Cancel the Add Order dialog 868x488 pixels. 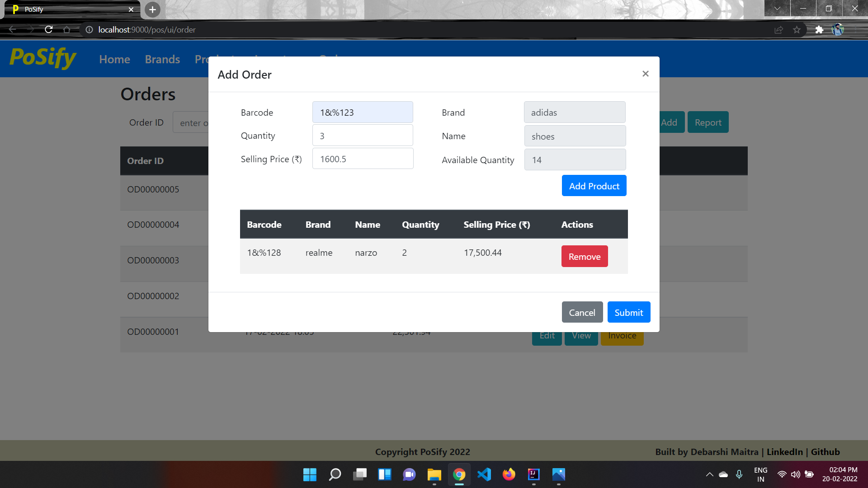[582, 312]
